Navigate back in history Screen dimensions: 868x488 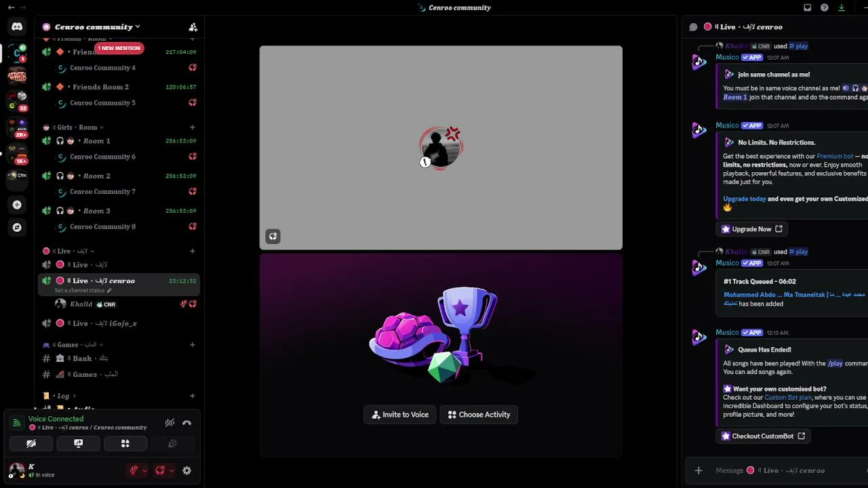click(x=11, y=7)
